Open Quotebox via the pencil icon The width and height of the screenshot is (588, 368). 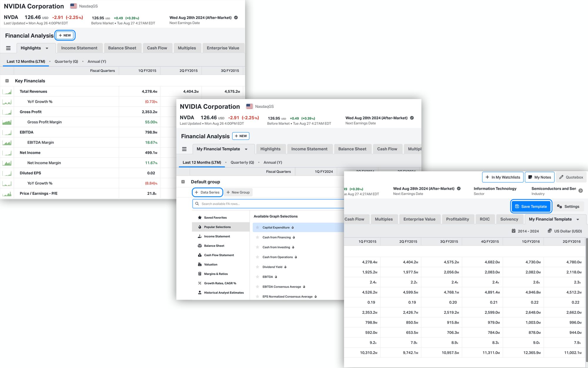click(x=561, y=177)
